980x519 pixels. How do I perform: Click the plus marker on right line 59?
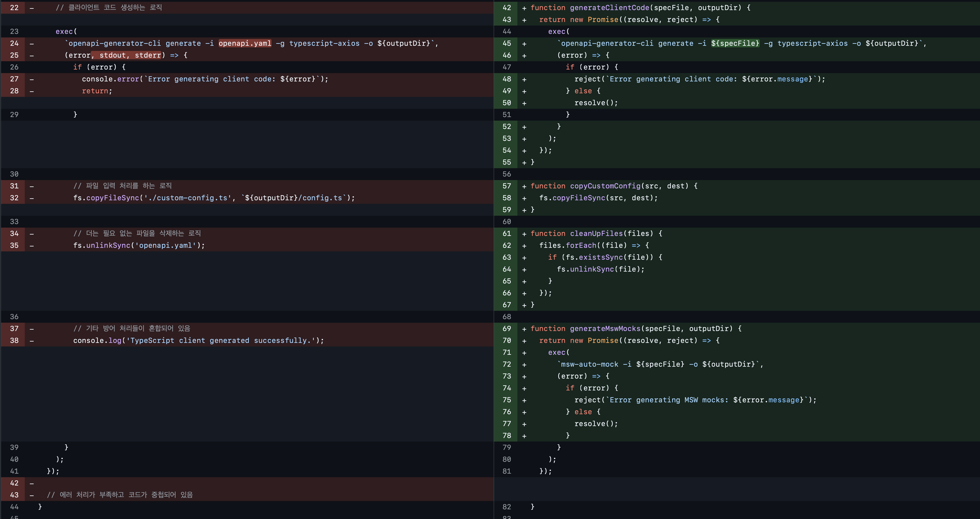pos(524,210)
